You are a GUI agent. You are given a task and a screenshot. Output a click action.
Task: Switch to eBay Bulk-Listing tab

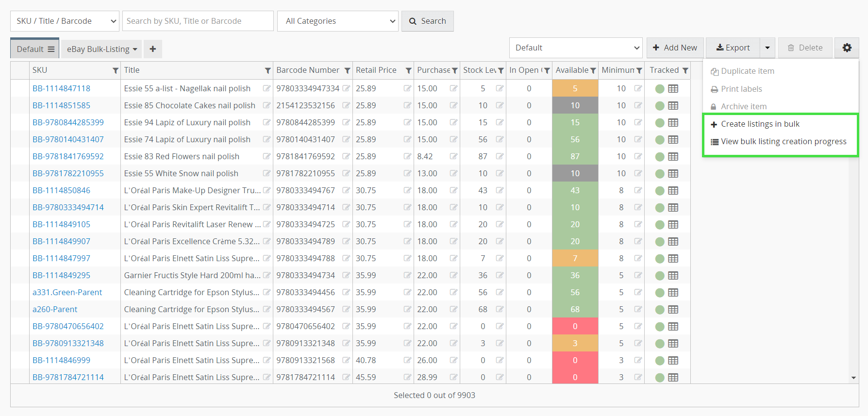click(x=101, y=49)
